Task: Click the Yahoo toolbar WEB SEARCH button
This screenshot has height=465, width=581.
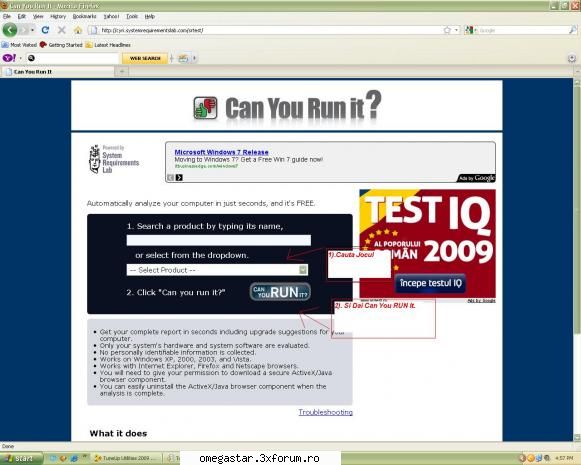Action: point(145,59)
